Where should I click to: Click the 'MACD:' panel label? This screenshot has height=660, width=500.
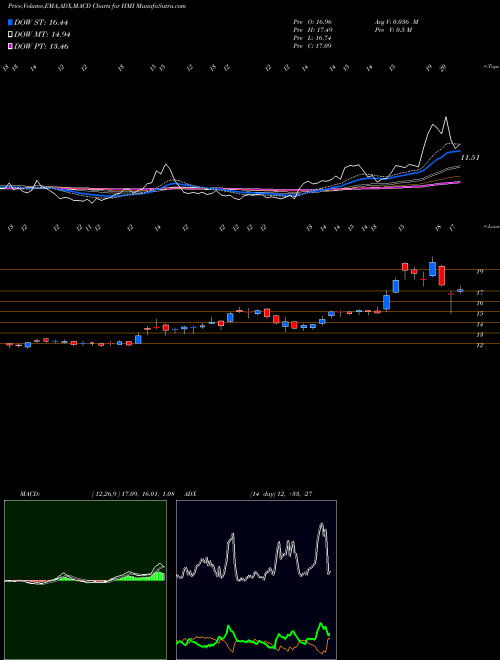(x=30, y=494)
